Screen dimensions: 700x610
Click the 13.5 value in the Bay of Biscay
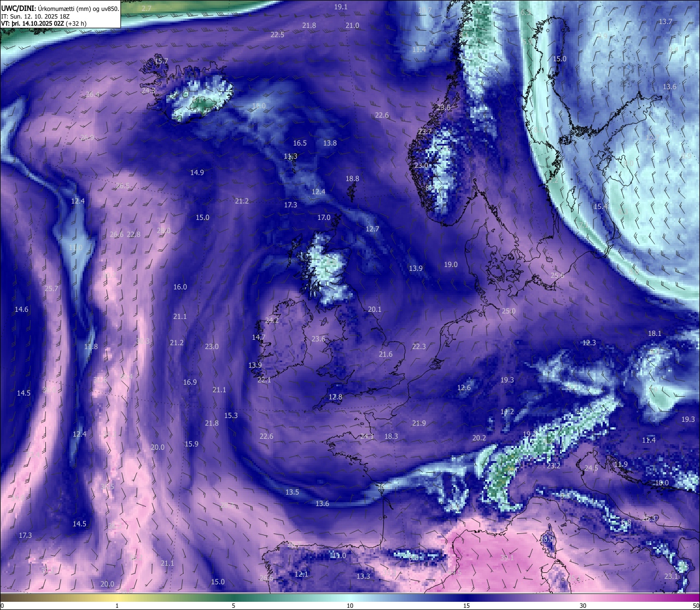point(292,492)
